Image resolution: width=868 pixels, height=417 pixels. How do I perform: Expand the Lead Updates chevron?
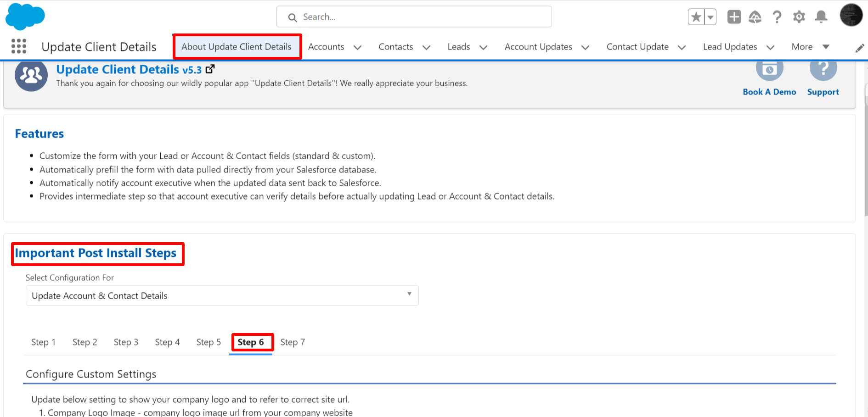770,47
